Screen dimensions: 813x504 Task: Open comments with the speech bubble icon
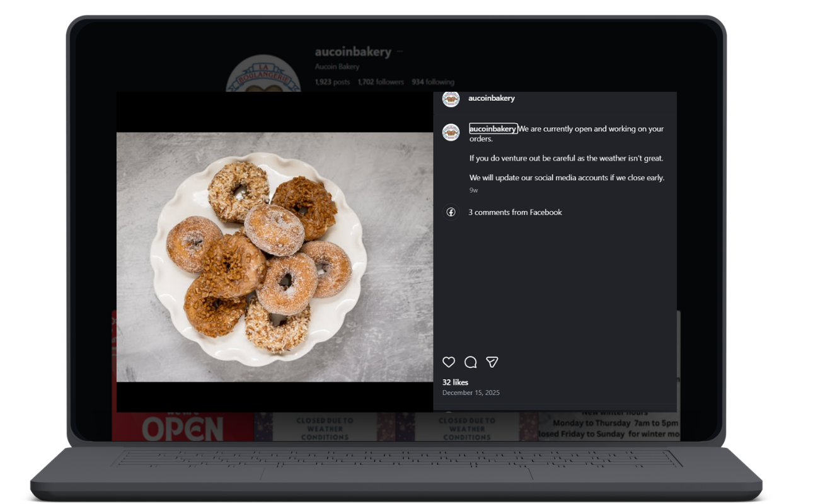pos(470,362)
